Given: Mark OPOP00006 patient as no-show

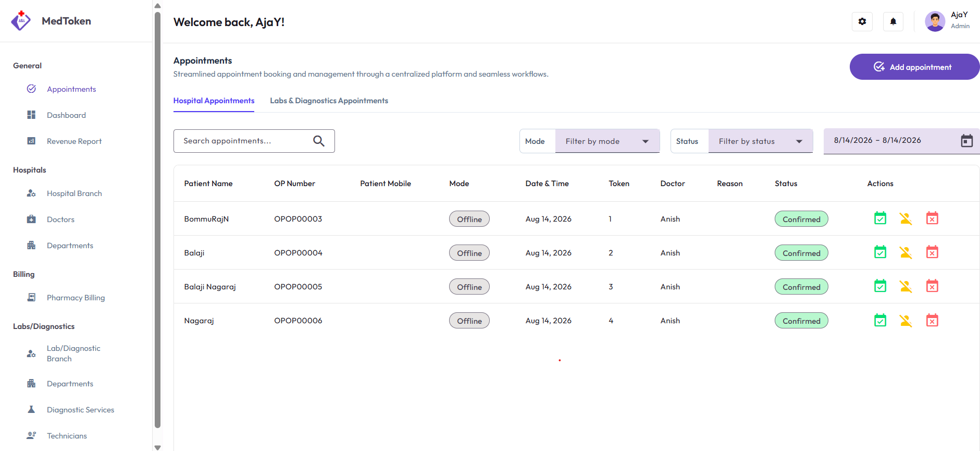Looking at the screenshot, I should pyautogui.click(x=906, y=320).
